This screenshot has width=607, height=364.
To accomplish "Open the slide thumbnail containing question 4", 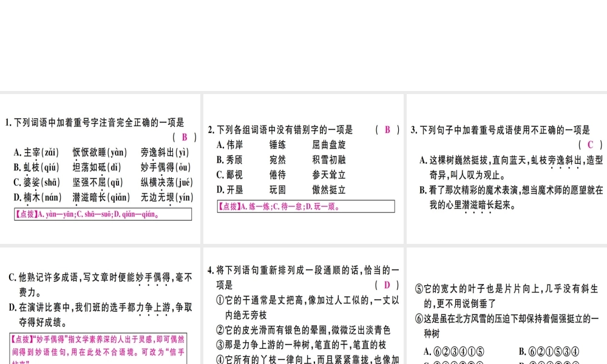I will coord(303,306).
